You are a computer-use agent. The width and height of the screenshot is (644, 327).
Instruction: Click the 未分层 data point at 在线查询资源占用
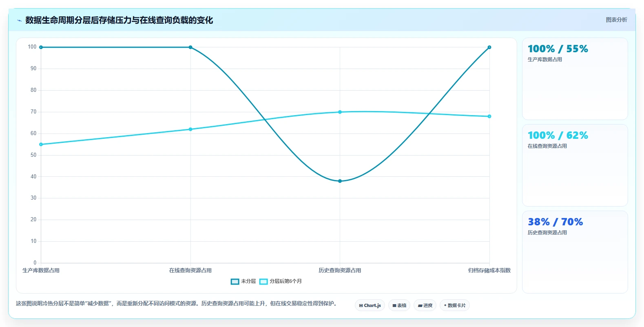coord(190,47)
